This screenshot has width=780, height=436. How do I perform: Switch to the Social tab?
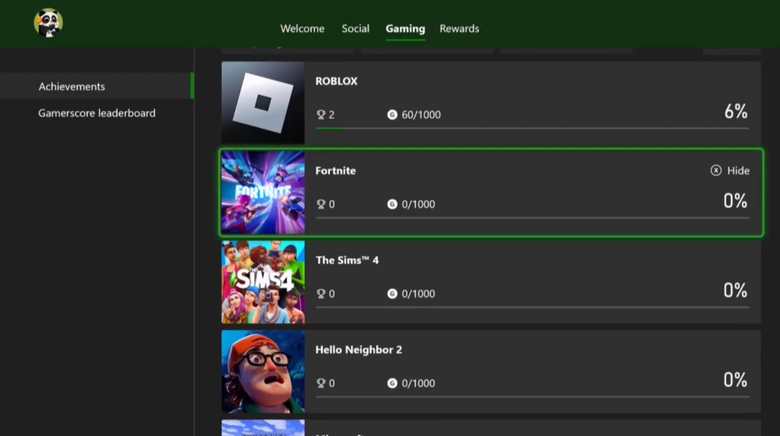[x=355, y=29]
